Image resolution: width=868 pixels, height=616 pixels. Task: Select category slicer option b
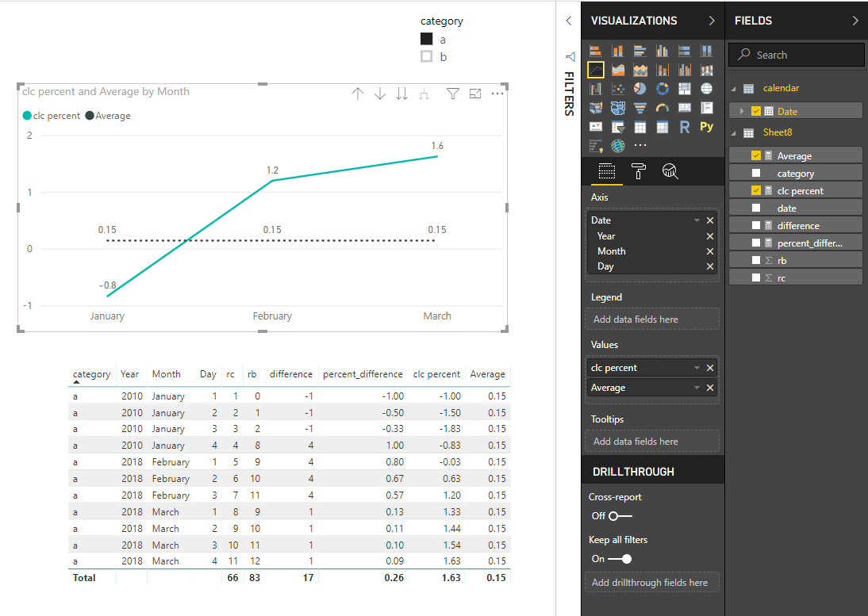[427, 56]
